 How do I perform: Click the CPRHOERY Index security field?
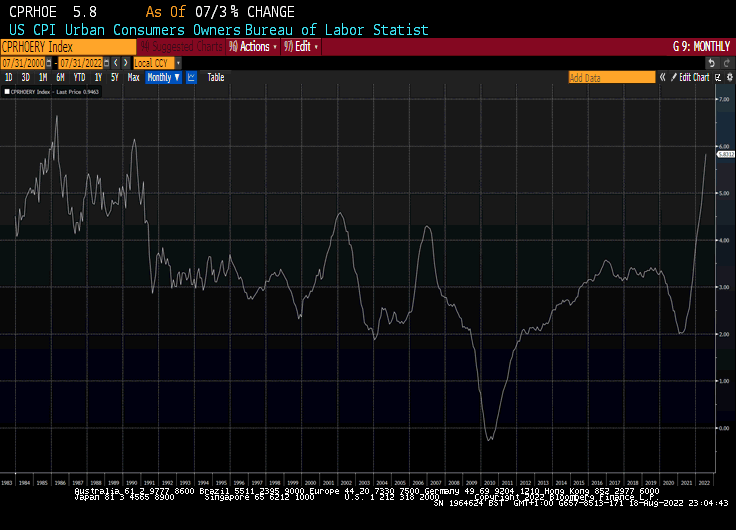(67, 46)
